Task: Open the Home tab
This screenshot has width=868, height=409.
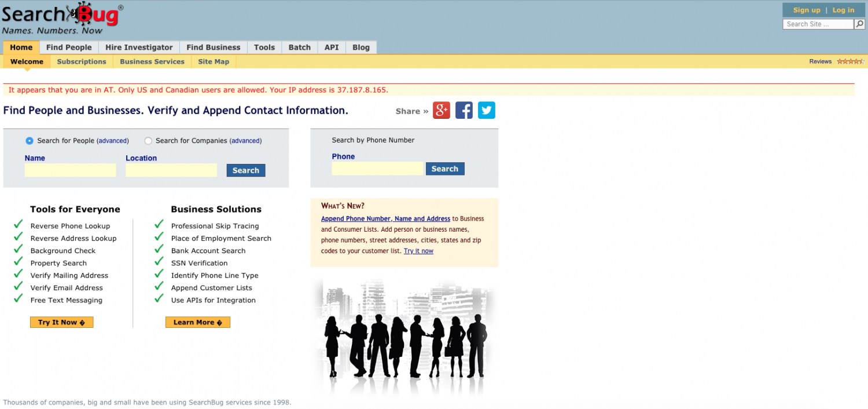Action: pyautogui.click(x=21, y=48)
